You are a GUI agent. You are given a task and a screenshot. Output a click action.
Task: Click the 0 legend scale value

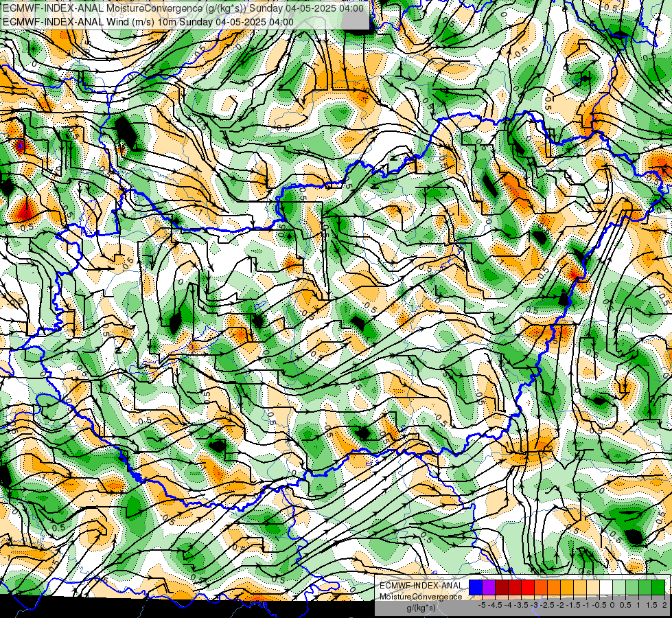pyautogui.click(x=612, y=605)
